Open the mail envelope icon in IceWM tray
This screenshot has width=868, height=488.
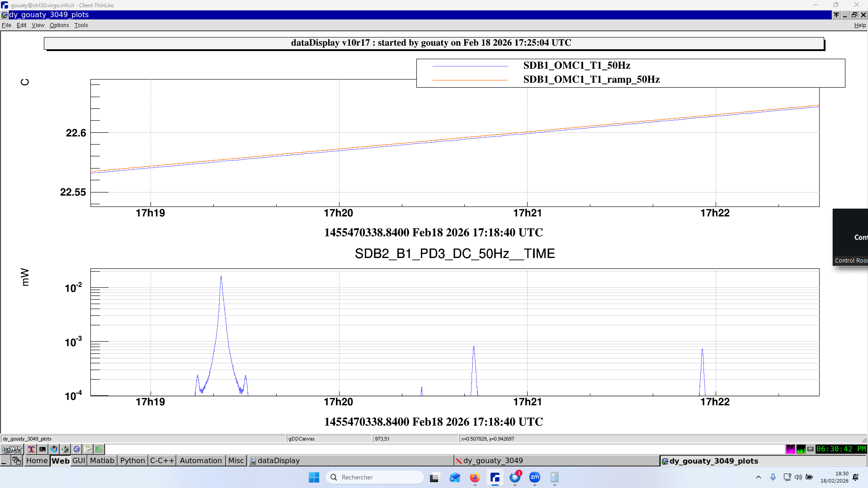coord(811,449)
